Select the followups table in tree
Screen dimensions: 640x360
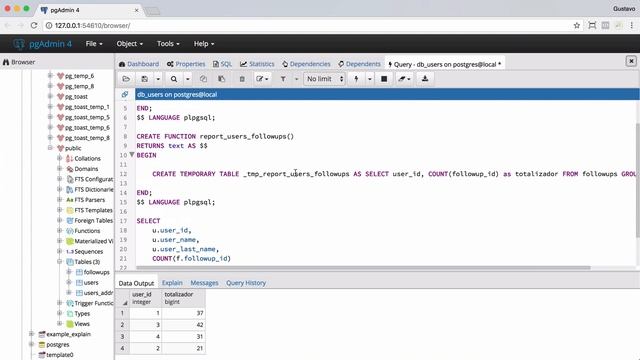pos(96,272)
